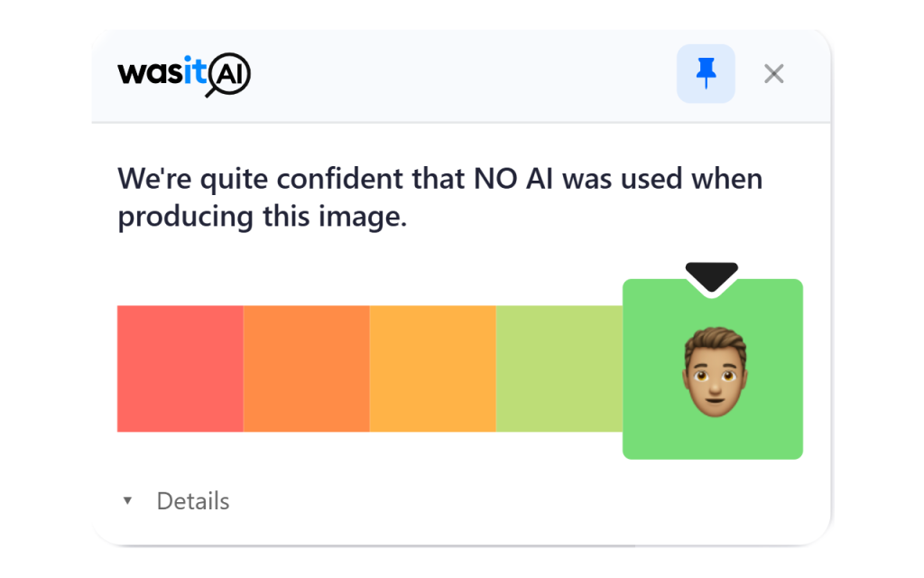The height and width of the screenshot is (578, 924).
Task: Click the 'wasit' wordmark text
Action: (162, 72)
